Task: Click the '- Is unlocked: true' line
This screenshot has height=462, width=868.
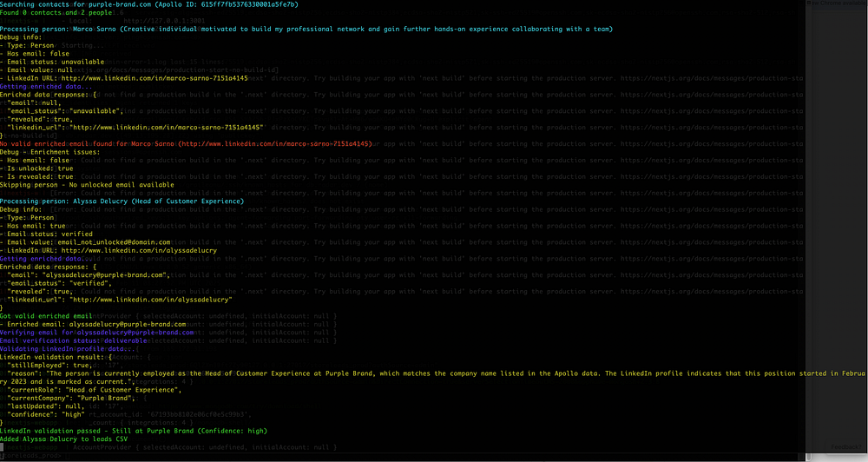Action: [x=36, y=168]
